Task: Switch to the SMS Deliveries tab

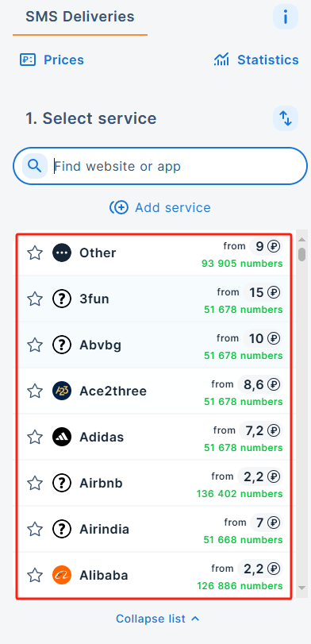Action: point(80,17)
